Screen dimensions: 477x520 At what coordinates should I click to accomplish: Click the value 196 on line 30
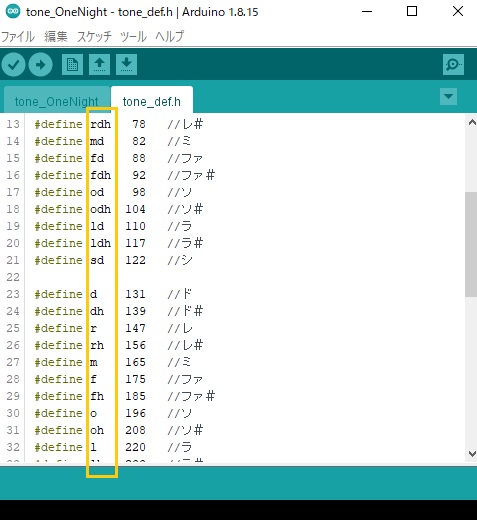[135, 413]
